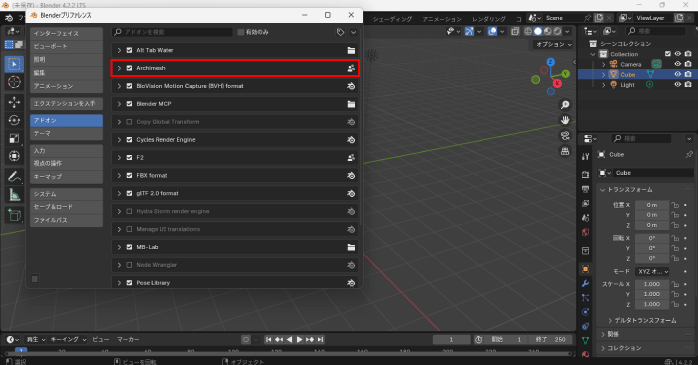Enable the Hydra Storm render engine checkbox
Screen dimensions: 698x365
pyautogui.click(x=130, y=211)
